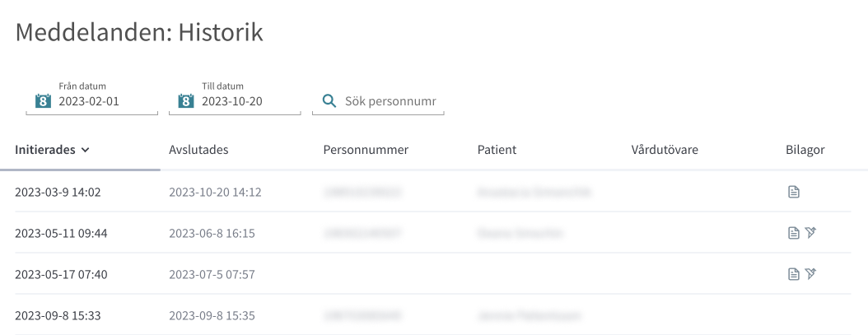This screenshot has height=335, width=868.
Task: Click the prescription icon in 2023-05-17 row
Action: point(811,273)
